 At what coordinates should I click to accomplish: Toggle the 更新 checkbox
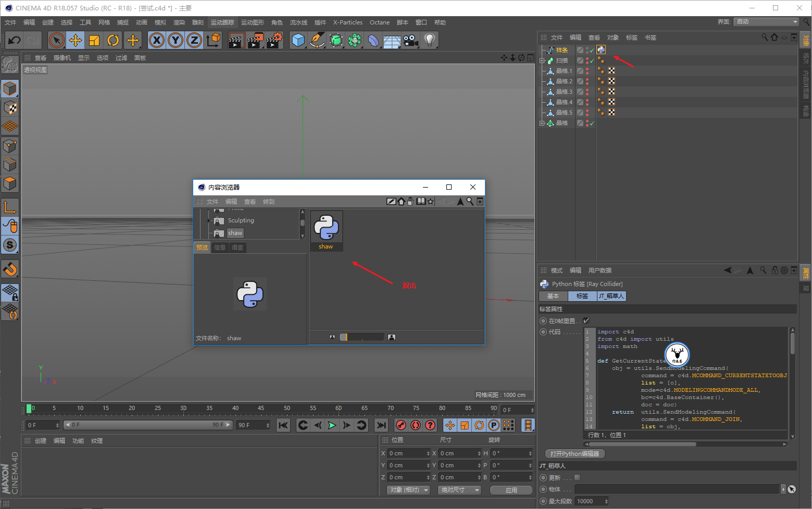tap(577, 478)
